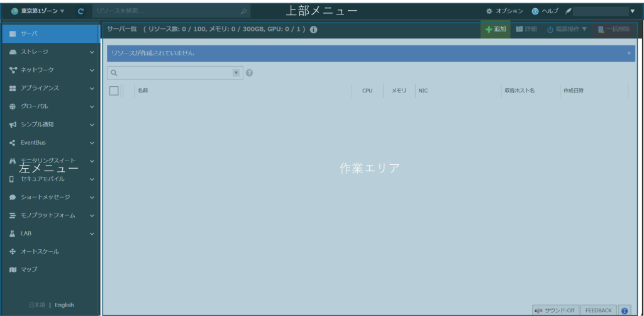Expand the ネットワーク menu section

tap(50, 70)
